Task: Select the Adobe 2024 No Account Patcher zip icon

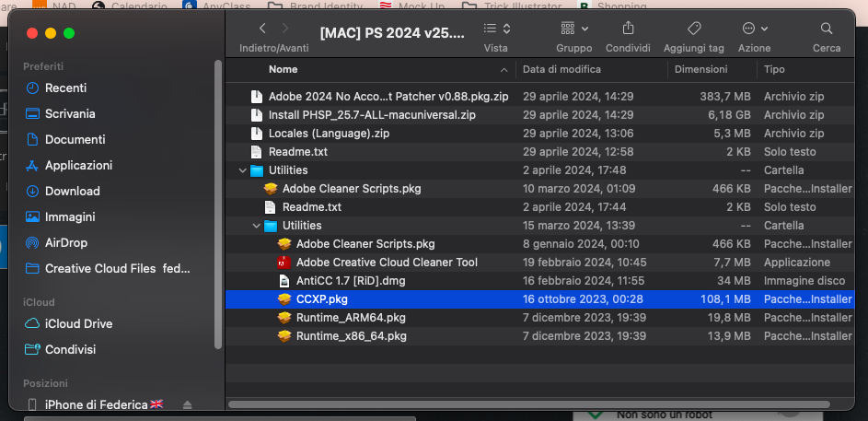Action: [x=256, y=97]
